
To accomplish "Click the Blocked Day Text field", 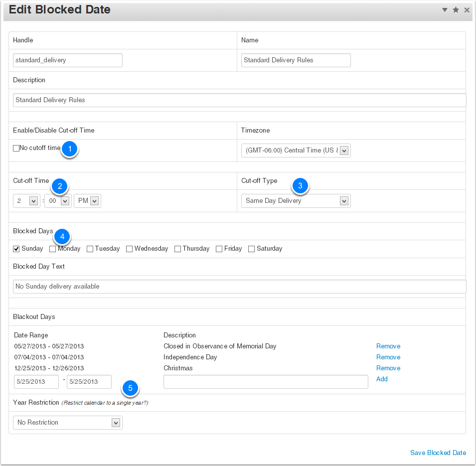I will (239, 287).
